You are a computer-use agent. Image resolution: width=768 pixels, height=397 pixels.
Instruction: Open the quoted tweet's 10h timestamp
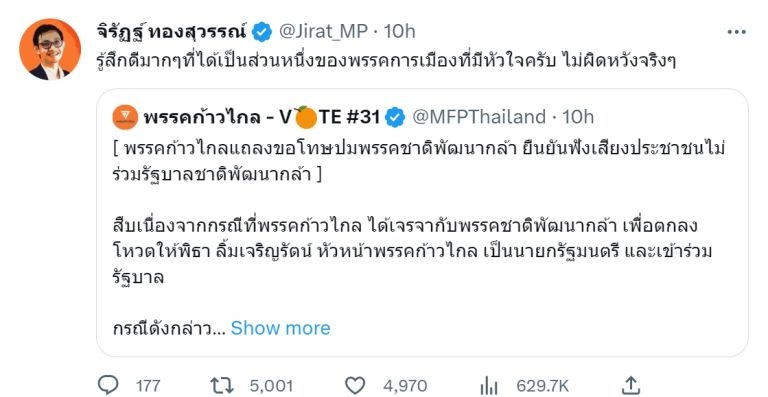578,117
